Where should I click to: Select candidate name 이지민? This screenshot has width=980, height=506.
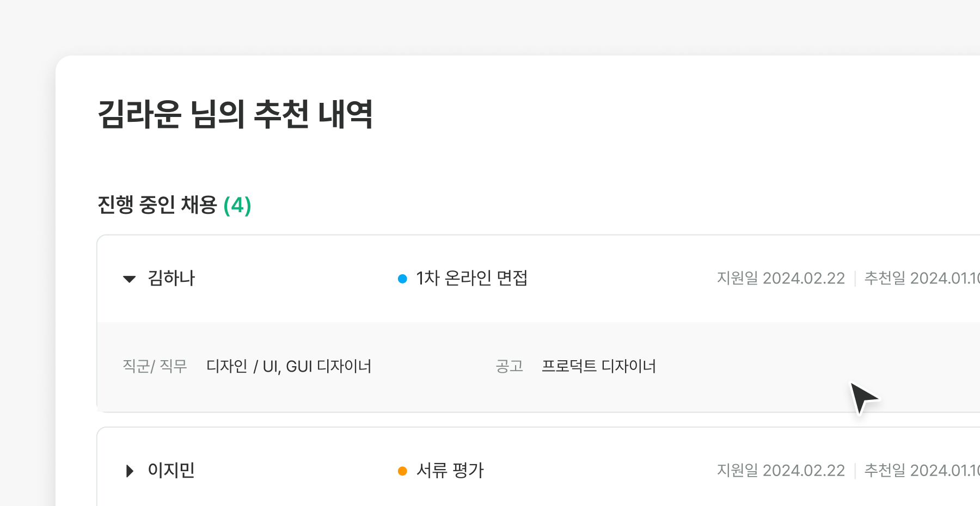click(x=171, y=471)
